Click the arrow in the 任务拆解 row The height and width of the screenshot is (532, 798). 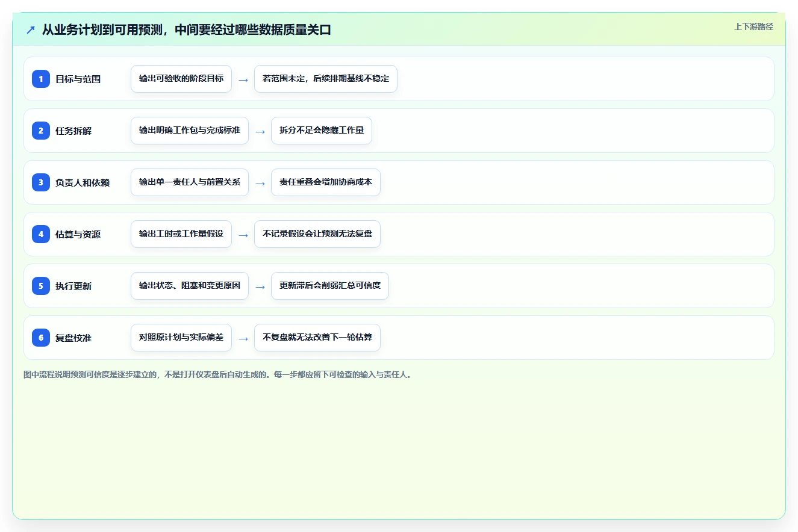[260, 131]
